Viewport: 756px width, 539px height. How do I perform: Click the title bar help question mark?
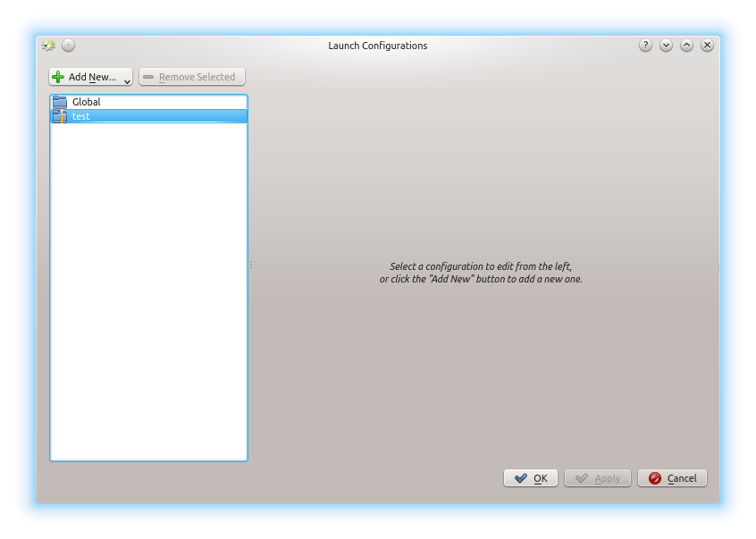click(645, 46)
